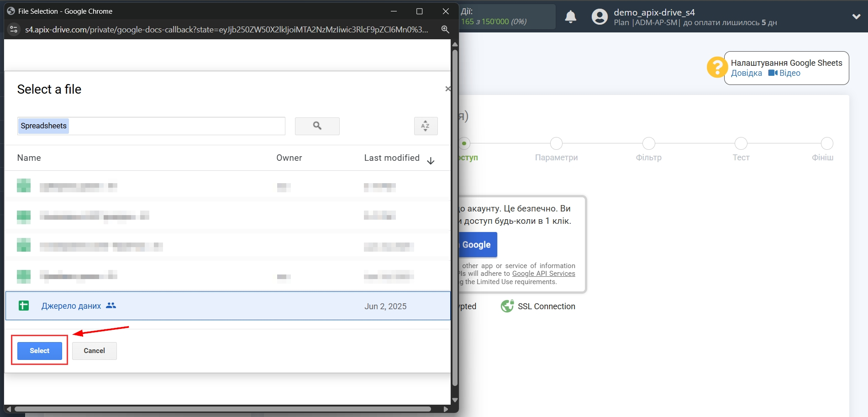Click the Jun 2, 2025 modified date

[385, 306]
